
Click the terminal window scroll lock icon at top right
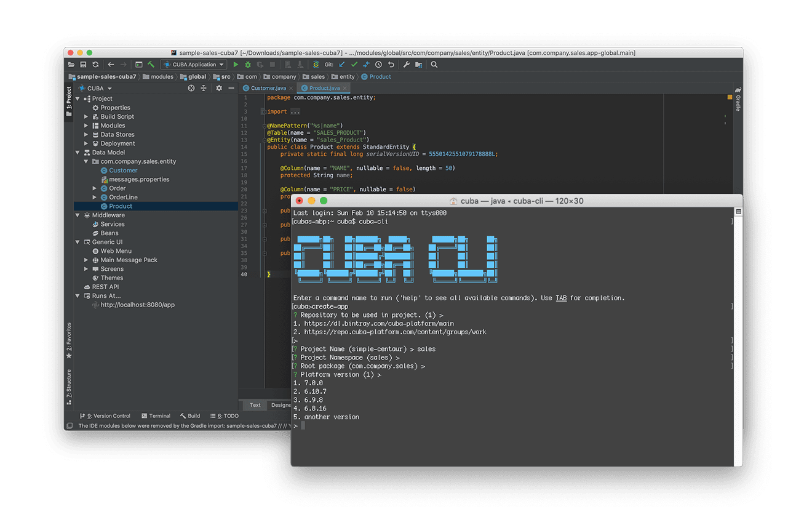[739, 212]
